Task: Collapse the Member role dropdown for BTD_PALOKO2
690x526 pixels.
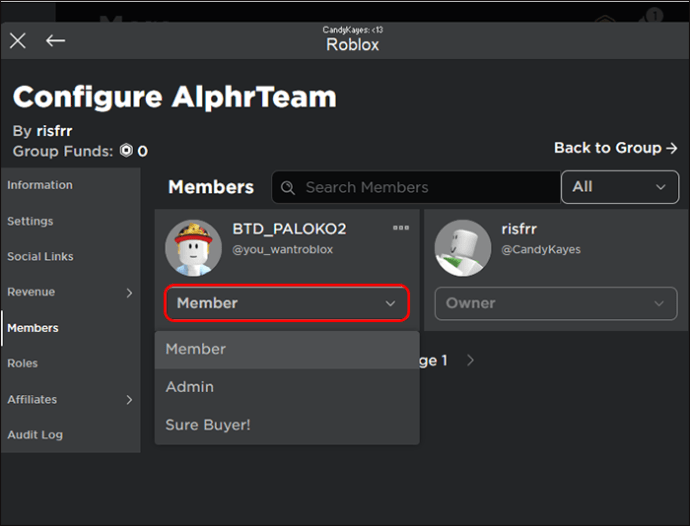Action: pos(287,303)
